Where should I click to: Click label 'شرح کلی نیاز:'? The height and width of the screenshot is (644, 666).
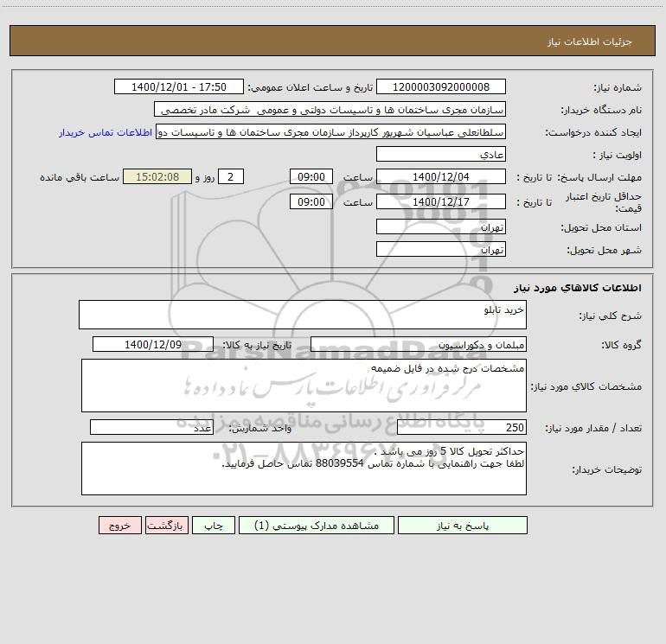tap(610, 316)
